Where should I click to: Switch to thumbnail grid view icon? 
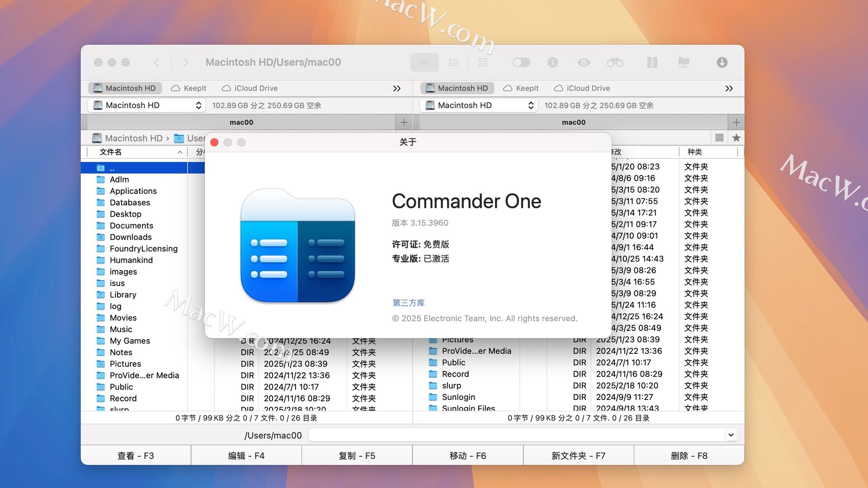(483, 62)
